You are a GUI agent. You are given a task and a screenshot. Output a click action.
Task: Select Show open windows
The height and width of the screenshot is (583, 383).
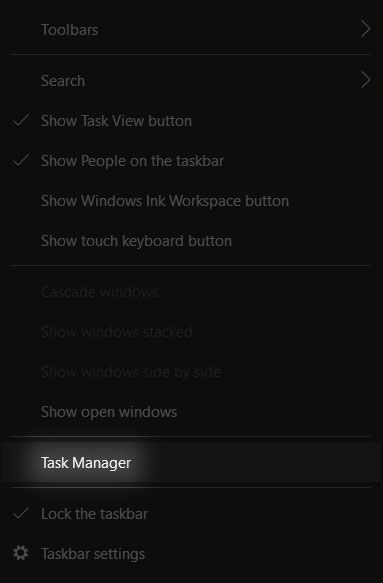[x=192, y=412]
